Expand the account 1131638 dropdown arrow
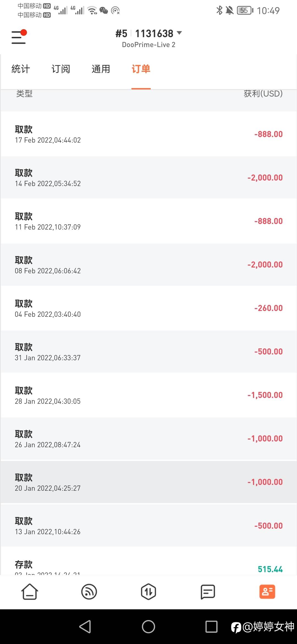This screenshot has height=644, width=297. 179,33
